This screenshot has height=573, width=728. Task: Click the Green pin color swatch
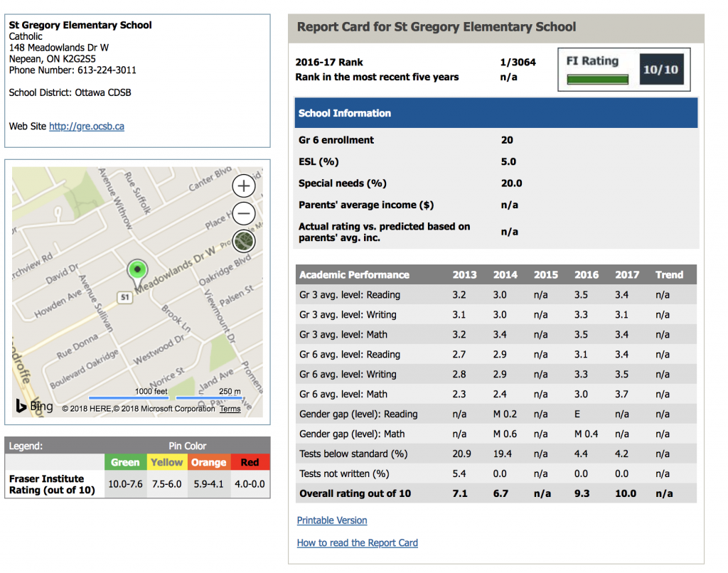125,462
